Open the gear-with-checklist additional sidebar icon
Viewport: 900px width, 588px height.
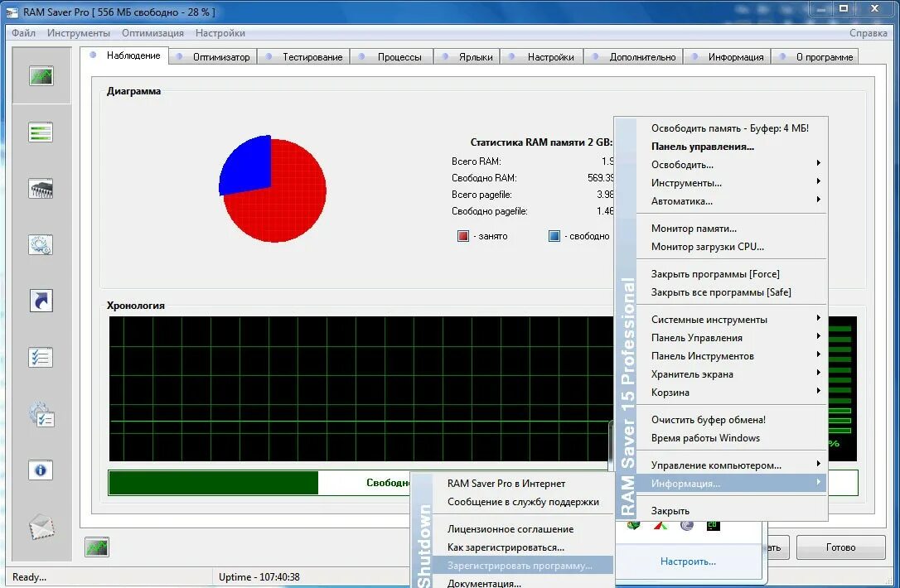[41, 414]
